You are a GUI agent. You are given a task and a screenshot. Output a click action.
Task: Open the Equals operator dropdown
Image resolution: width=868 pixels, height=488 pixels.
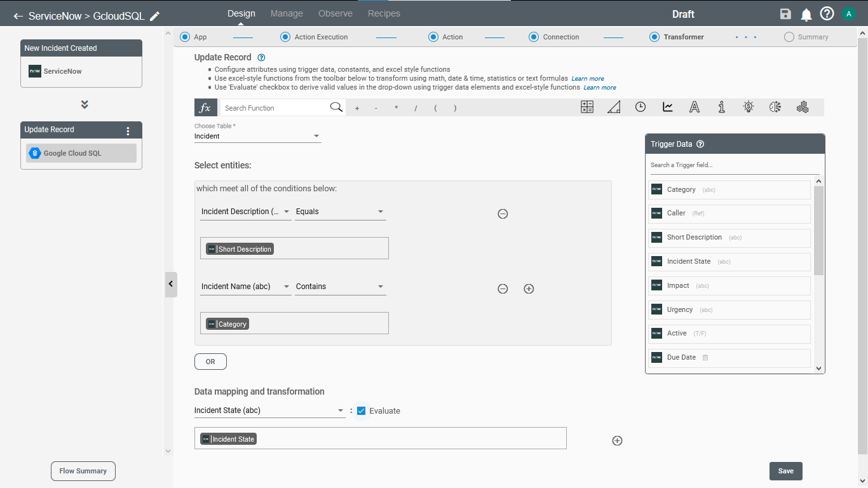coord(341,212)
